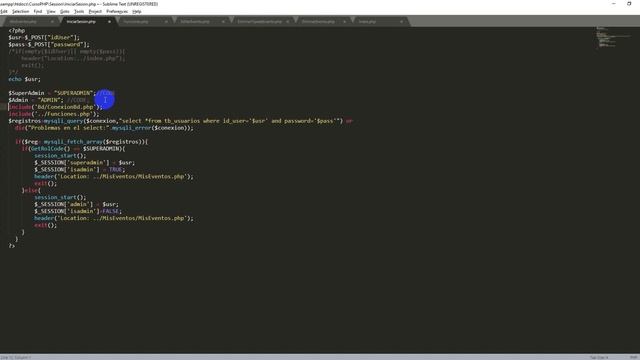Open the View menu
Screen dimensions: 640x360
pos(51,11)
